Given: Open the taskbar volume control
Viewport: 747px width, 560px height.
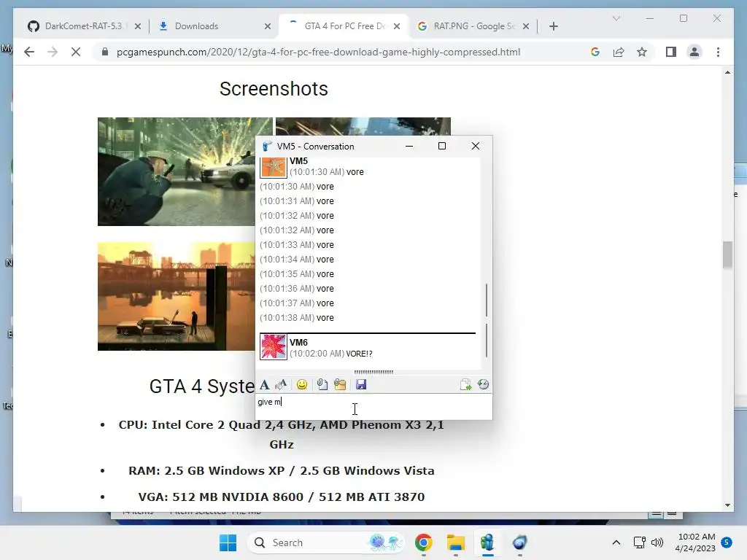Looking at the screenshot, I should pos(657,542).
